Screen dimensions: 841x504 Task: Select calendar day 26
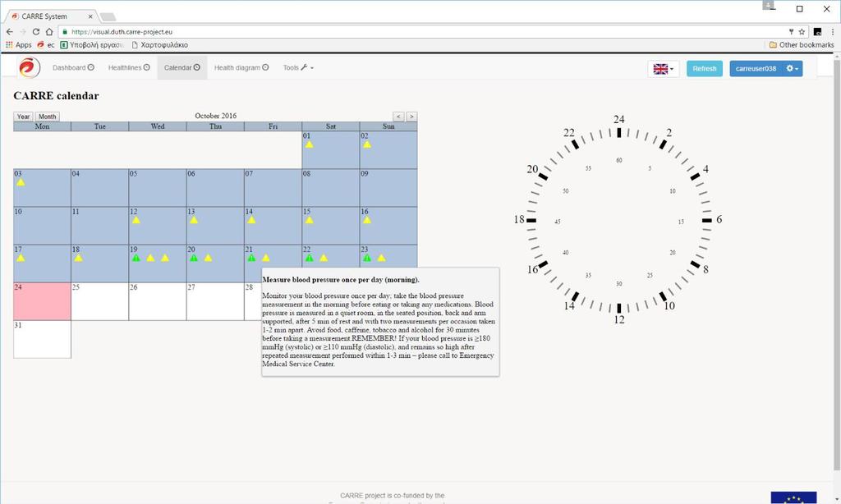(158, 301)
